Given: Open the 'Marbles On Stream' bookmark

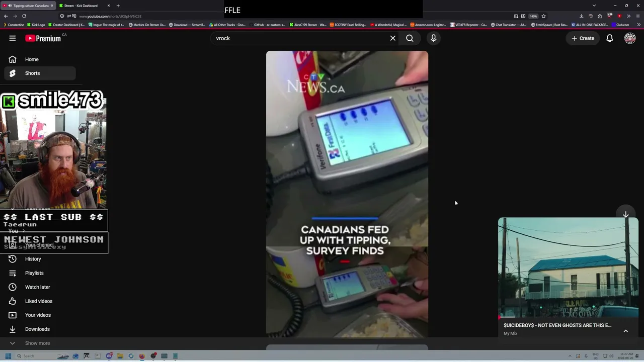Looking at the screenshot, I should [x=146, y=25].
